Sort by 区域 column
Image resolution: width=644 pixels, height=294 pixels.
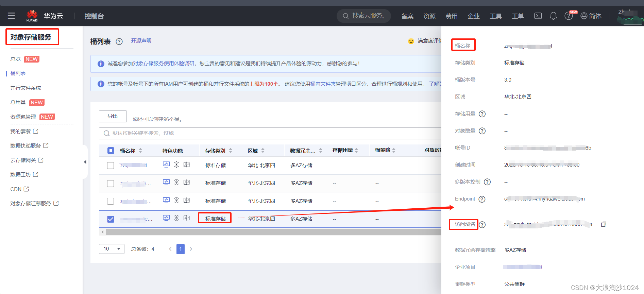pos(263,151)
